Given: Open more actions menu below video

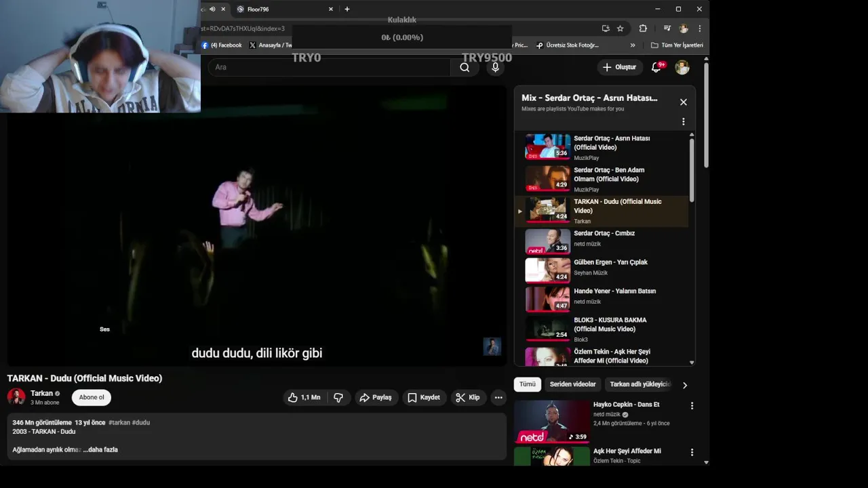Looking at the screenshot, I should tap(498, 397).
